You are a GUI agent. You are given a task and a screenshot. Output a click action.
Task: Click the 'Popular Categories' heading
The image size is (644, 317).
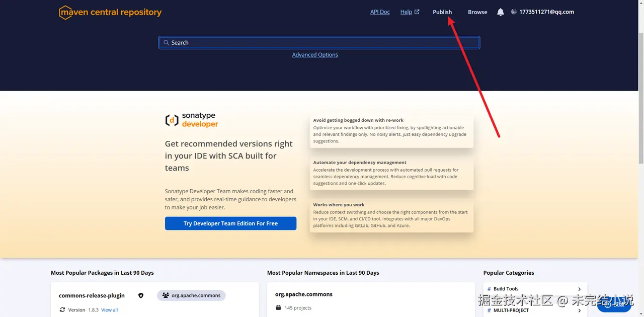[x=509, y=273]
